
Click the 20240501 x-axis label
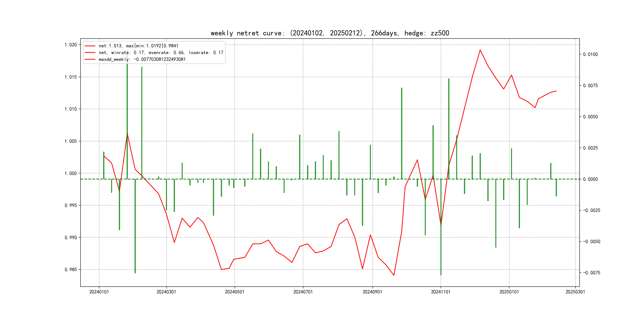coord(235,292)
